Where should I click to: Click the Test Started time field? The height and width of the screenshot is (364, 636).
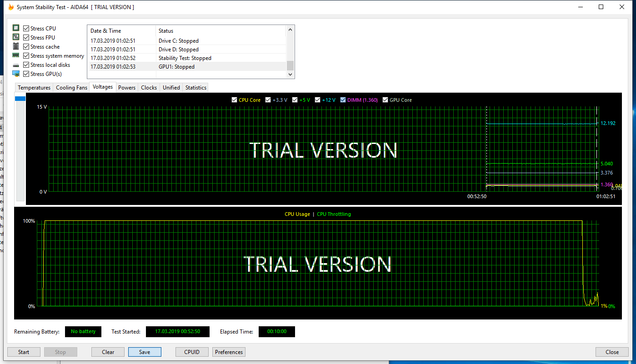coord(178,332)
